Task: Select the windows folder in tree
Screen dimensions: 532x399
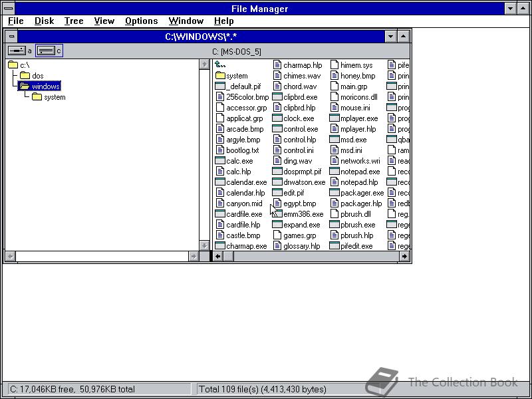Action: point(40,86)
